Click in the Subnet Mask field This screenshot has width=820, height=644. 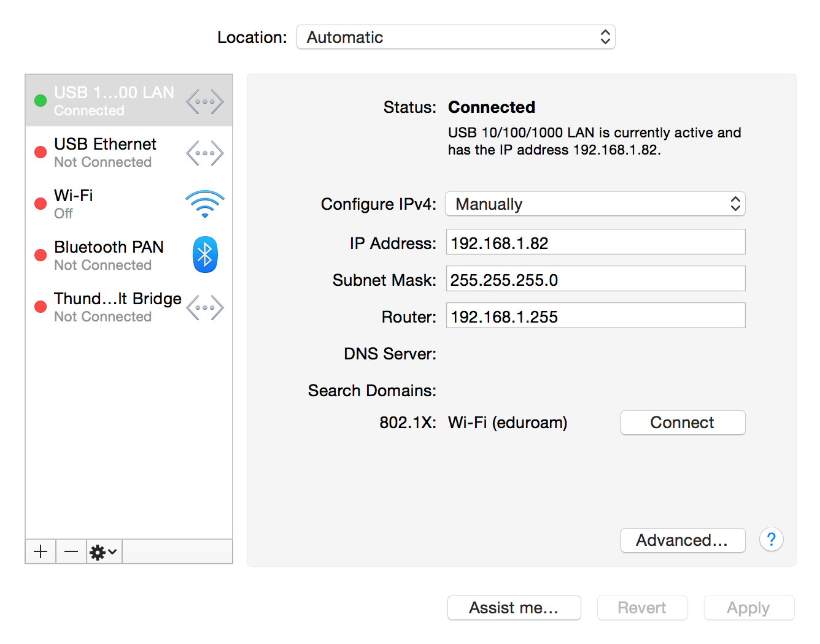point(595,279)
